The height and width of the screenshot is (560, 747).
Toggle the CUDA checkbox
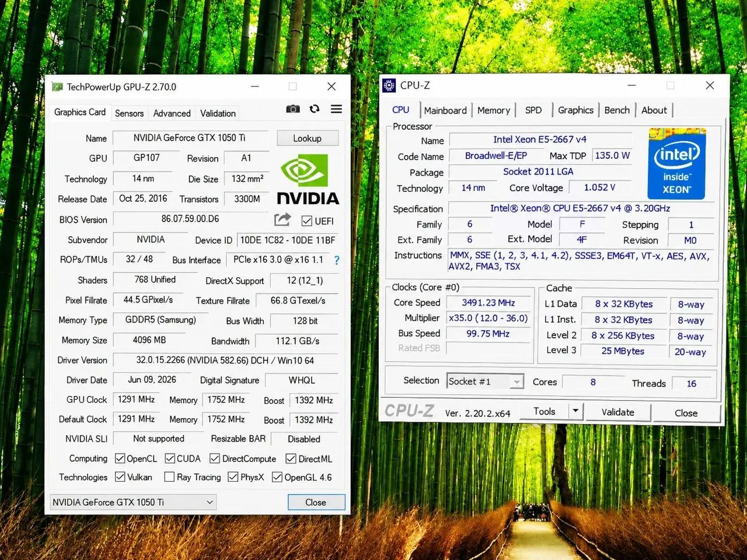point(170,459)
